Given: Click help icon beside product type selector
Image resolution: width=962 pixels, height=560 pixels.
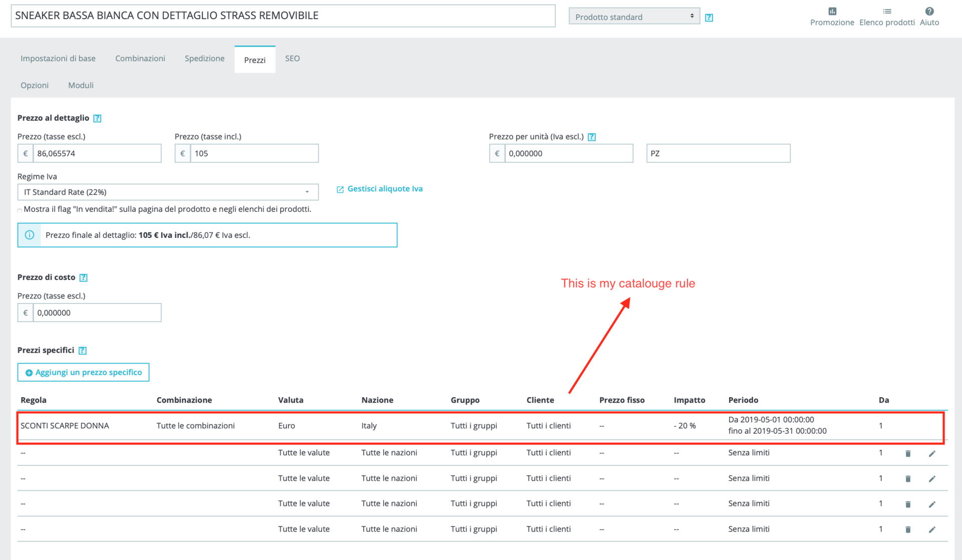Looking at the screenshot, I should tap(709, 18).
